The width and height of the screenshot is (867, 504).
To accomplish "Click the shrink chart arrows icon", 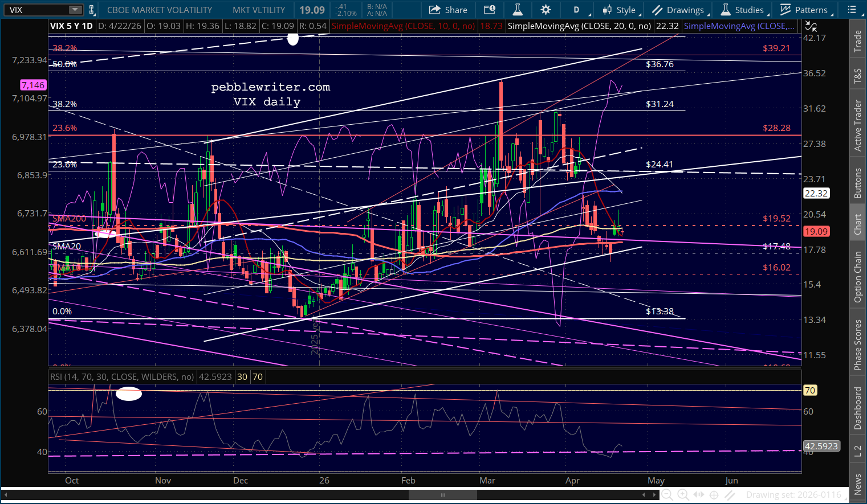I will tap(810, 26).
